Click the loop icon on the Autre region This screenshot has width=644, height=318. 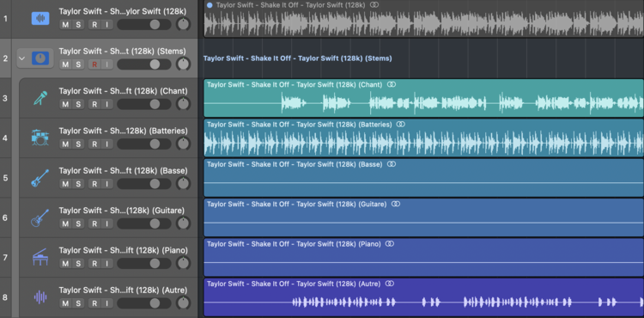click(390, 284)
